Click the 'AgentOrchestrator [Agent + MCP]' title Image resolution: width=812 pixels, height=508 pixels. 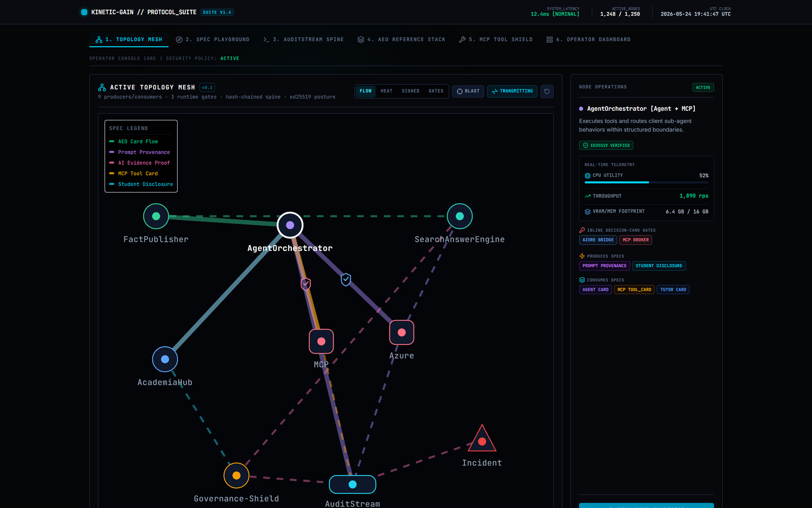(x=641, y=109)
